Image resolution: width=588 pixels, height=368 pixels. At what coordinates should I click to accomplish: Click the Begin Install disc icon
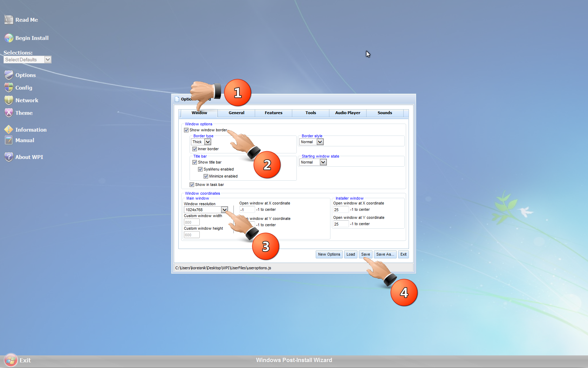tap(9, 38)
